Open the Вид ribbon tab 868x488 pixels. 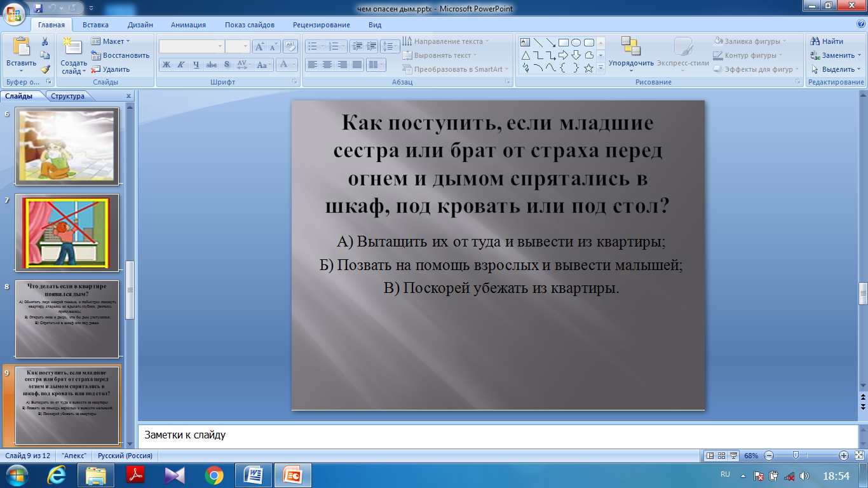tap(375, 25)
